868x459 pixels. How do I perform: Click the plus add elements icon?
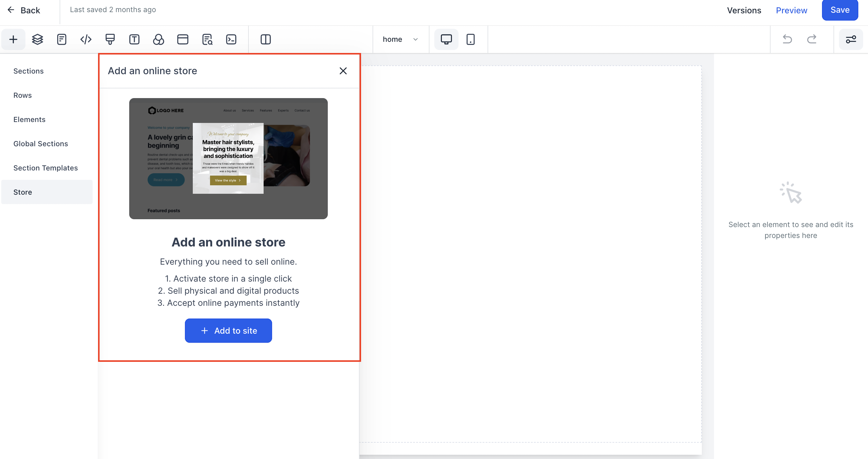tap(13, 39)
